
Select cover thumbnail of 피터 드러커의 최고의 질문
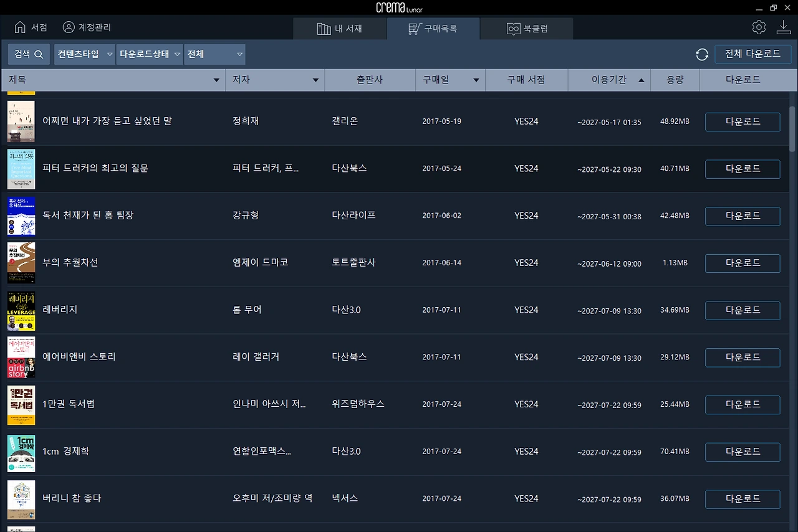(x=21, y=169)
